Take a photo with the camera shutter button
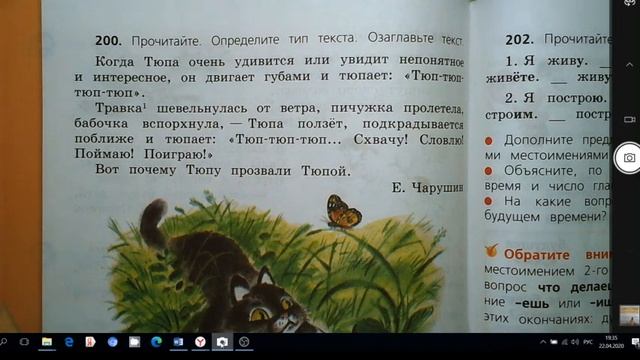This screenshot has width=640, height=360. click(x=629, y=158)
